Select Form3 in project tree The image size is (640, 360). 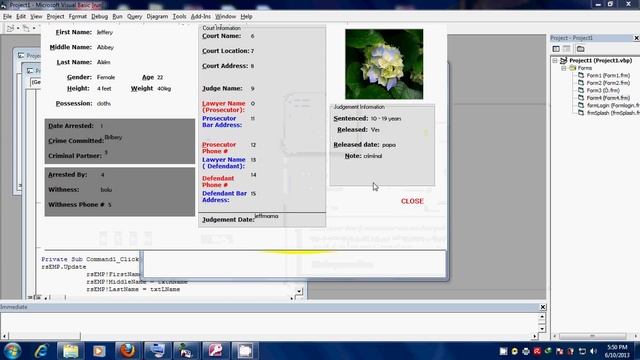603,90
